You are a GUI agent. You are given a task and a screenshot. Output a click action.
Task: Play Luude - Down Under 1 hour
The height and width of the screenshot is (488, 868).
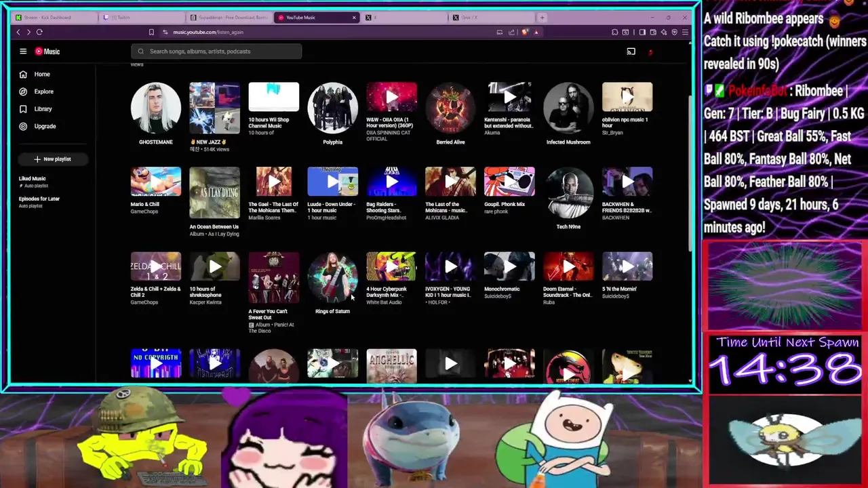pos(332,182)
